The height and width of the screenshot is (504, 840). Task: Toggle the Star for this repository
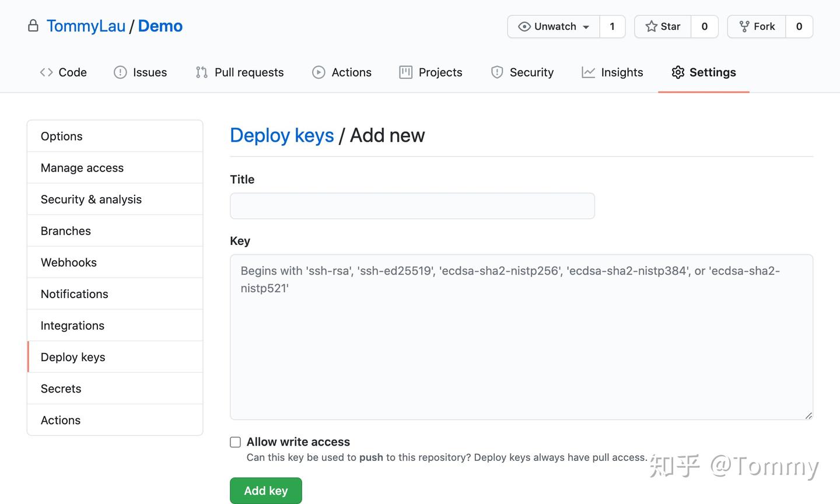[x=663, y=26]
